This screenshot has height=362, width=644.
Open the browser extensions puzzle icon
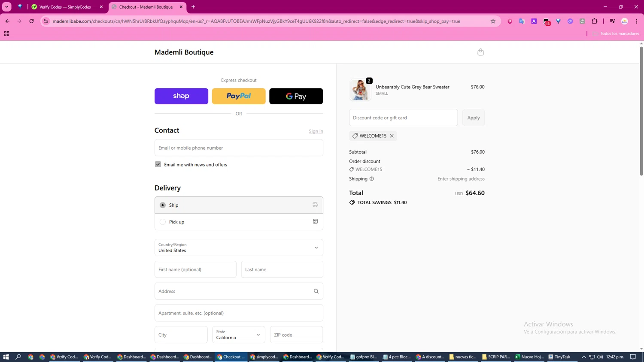click(x=595, y=21)
